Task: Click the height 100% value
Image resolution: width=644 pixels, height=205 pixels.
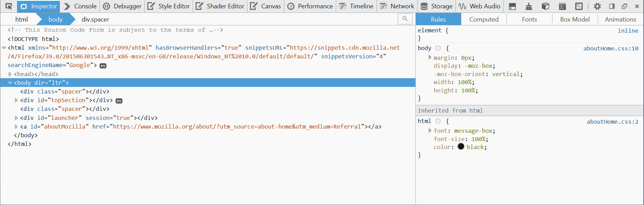Action: tap(468, 90)
